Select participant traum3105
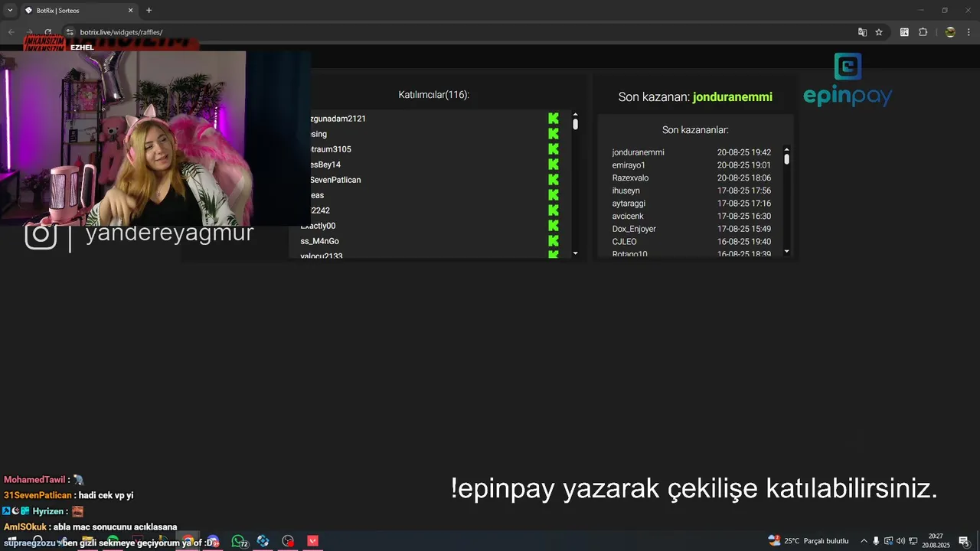Screen dimensions: 980x551 click(x=331, y=149)
